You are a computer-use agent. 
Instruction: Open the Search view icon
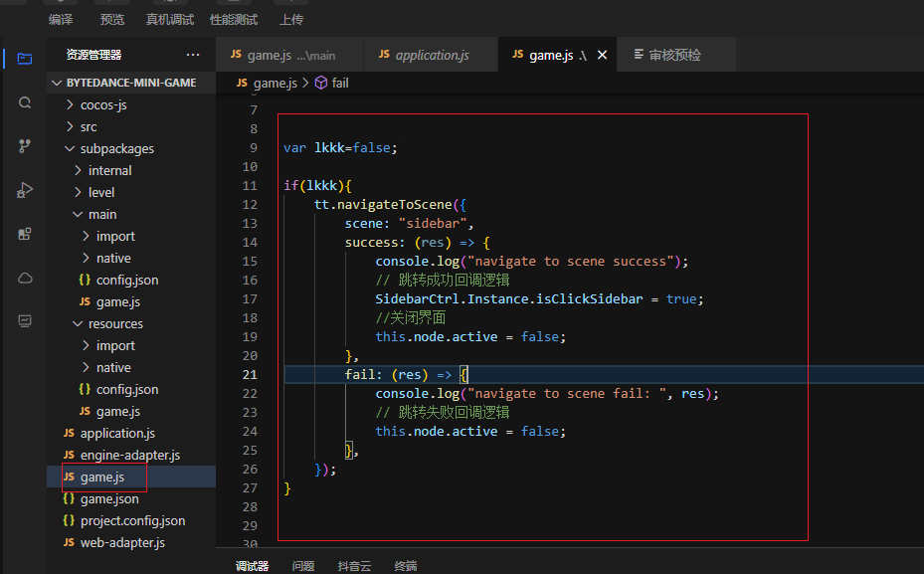[24, 102]
